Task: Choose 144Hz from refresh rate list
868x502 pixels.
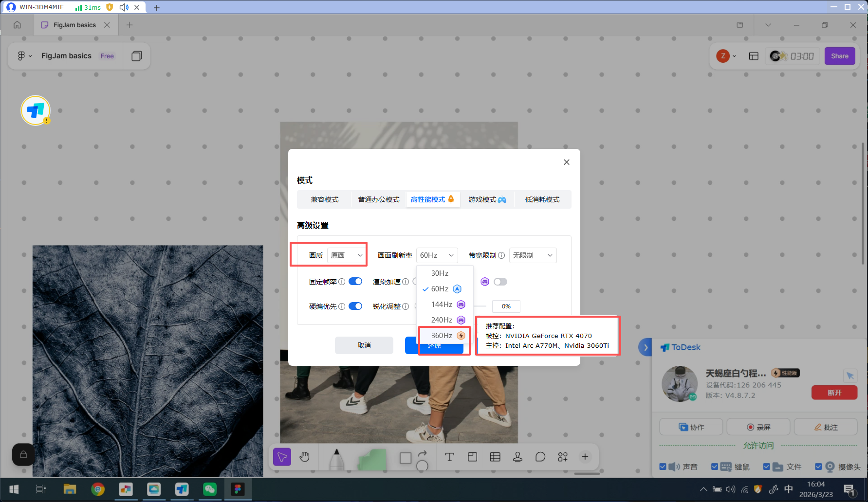Action: 445,305
